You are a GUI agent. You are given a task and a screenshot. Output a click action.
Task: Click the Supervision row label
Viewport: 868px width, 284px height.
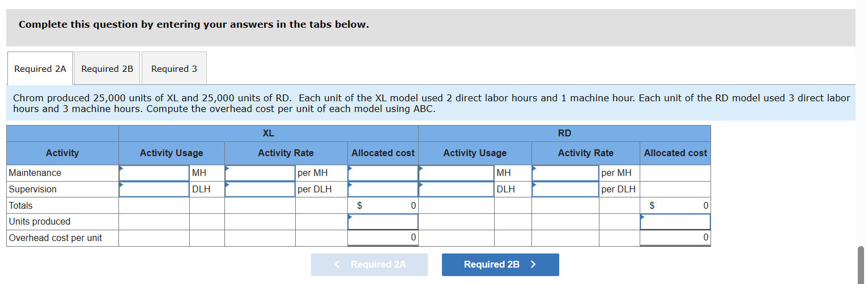coord(33,189)
